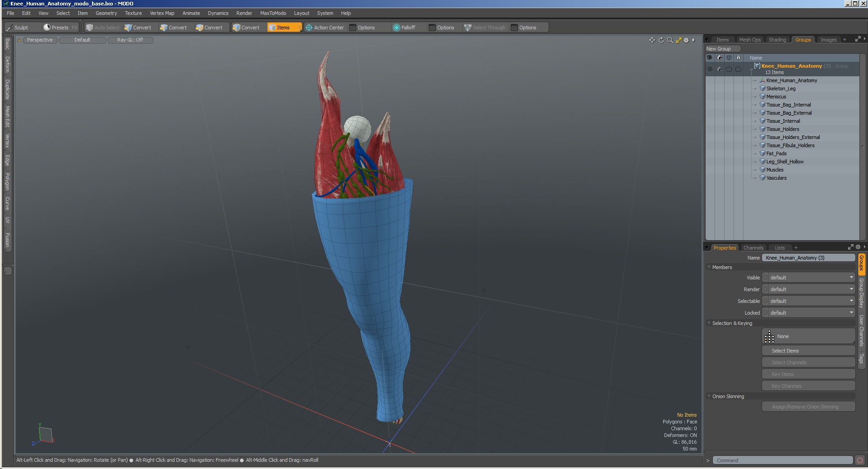Open the Render dropdown

click(812, 289)
